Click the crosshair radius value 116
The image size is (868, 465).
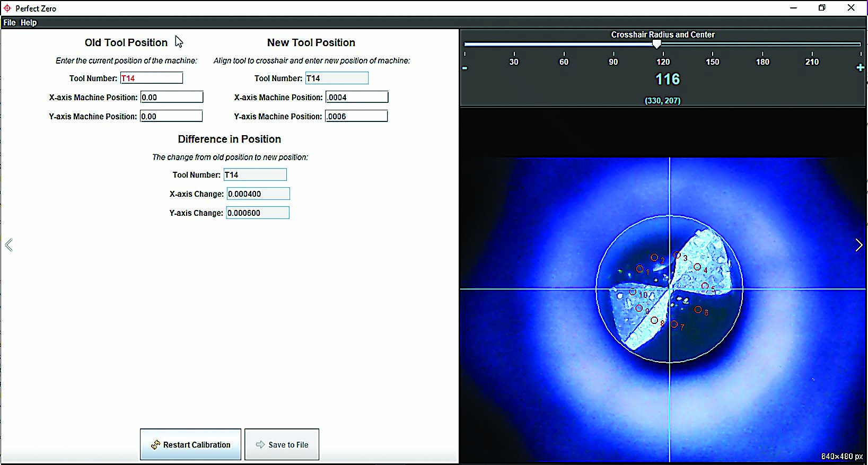(x=668, y=80)
